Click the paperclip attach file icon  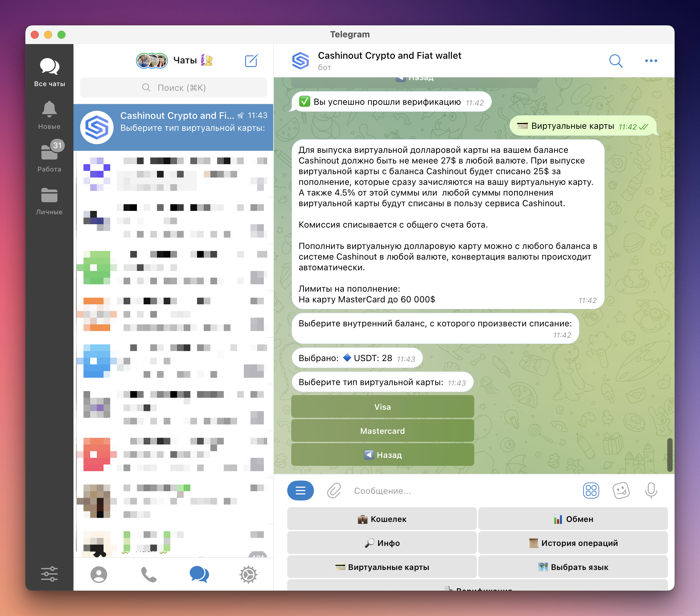pyautogui.click(x=334, y=491)
